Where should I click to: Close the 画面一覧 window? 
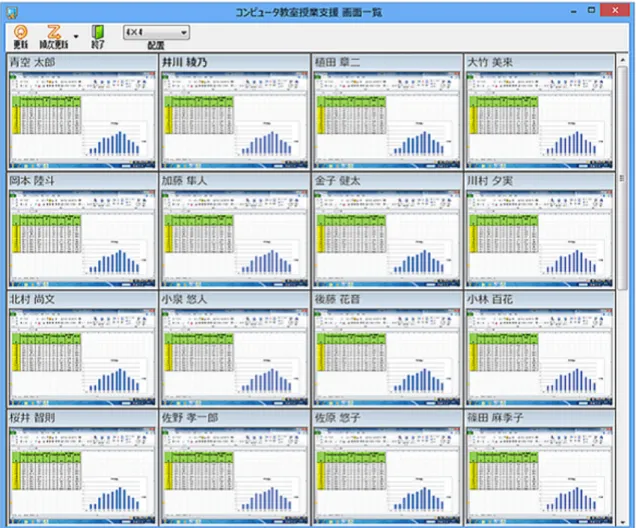click(x=615, y=11)
